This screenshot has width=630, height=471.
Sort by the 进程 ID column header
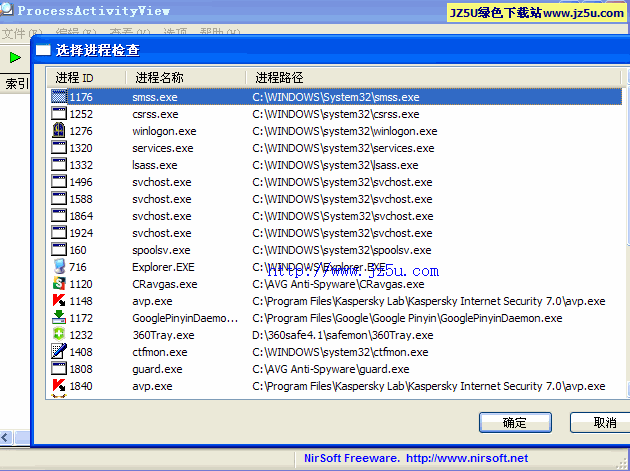(x=86, y=78)
